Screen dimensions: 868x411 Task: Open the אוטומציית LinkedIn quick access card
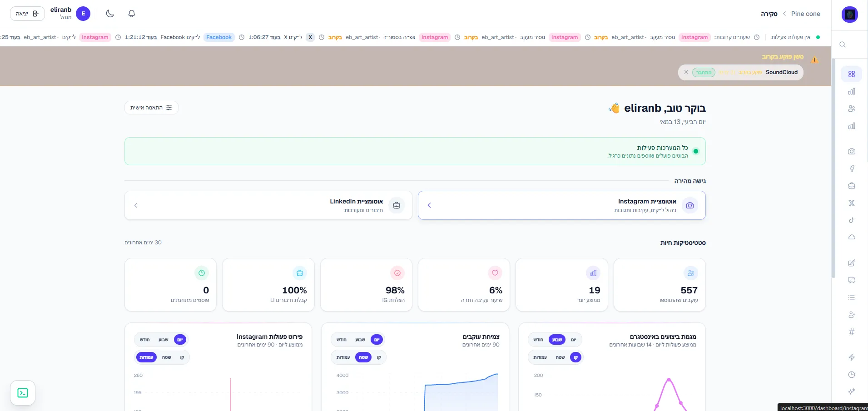click(x=268, y=205)
